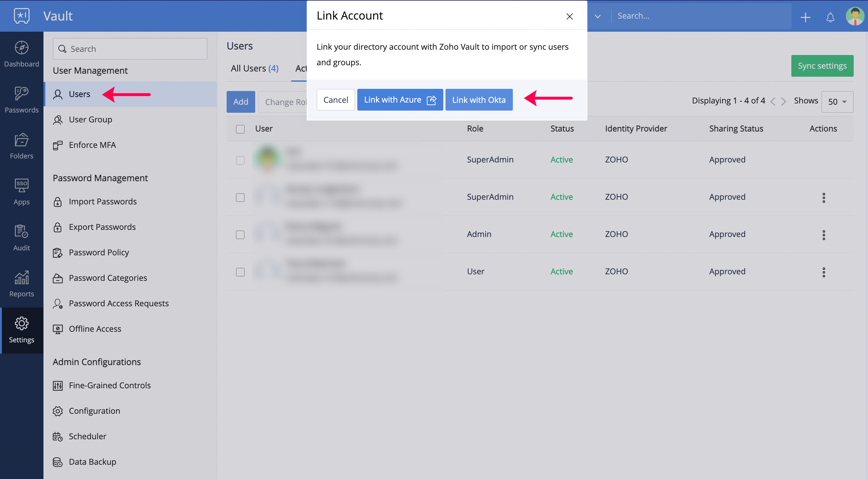Open User Group settings
Viewport: 868px width, 479px height.
click(x=130, y=119)
